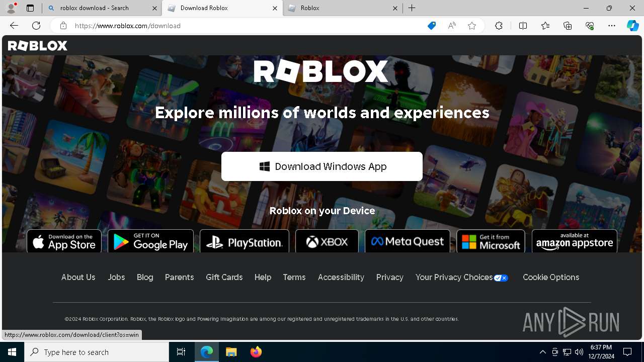Open the Favorites list icon
Viewport: 644px width, 362px height.
pos(545,26)
